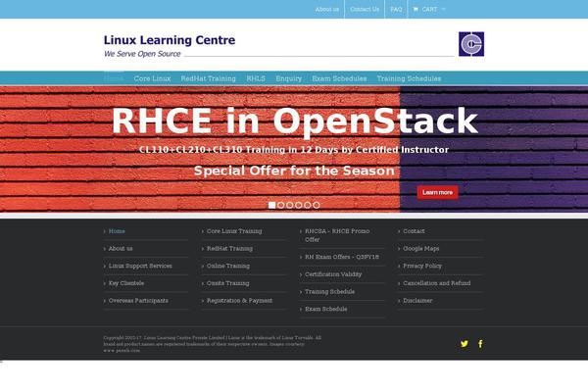
Task: Open RedHat Training footer link
Action: click(x=229, y=248)
